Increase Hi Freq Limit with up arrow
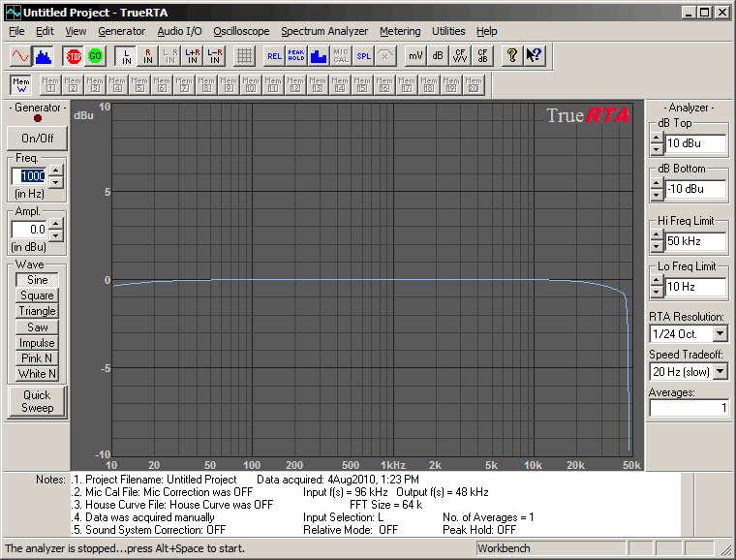The image size is (736, 560). (x=658, y=235)
